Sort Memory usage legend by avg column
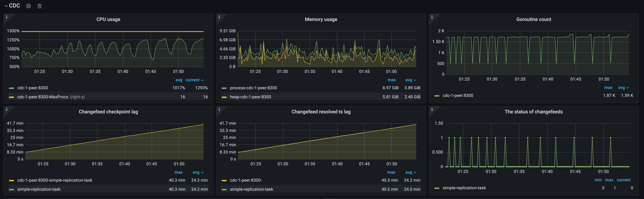644x199 pixels. tap(409, 80)
